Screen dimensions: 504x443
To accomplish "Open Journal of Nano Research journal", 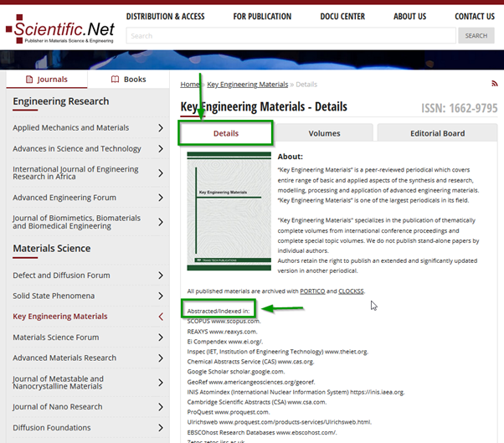I will [58, 407].
